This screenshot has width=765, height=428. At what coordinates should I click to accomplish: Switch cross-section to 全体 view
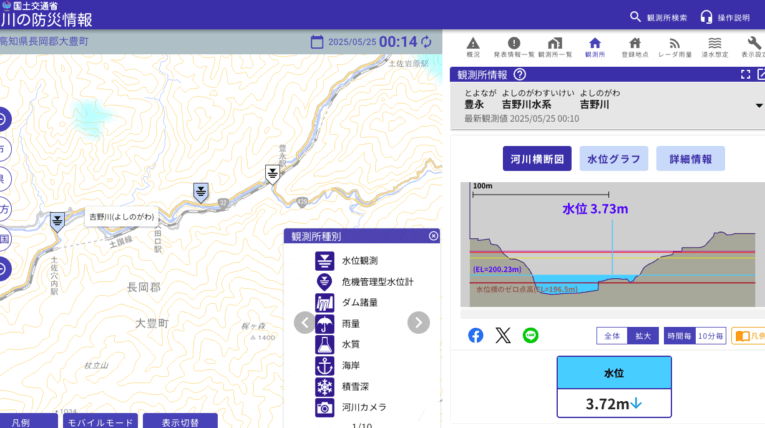tap(612, 336)
